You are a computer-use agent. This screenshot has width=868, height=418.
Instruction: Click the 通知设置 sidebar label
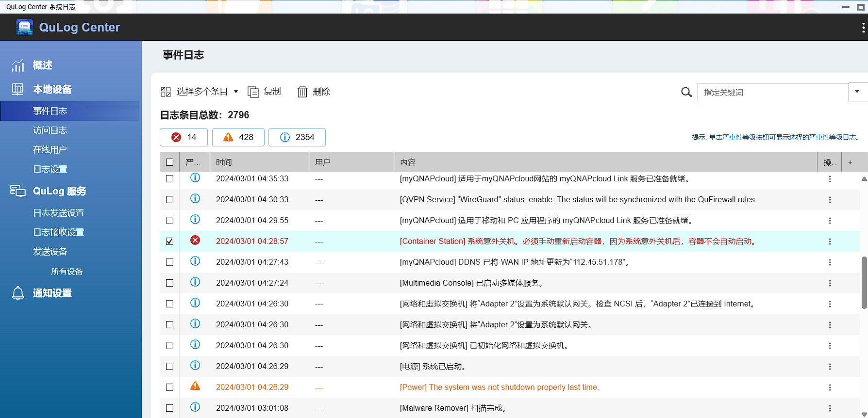(x=52, y=293)
